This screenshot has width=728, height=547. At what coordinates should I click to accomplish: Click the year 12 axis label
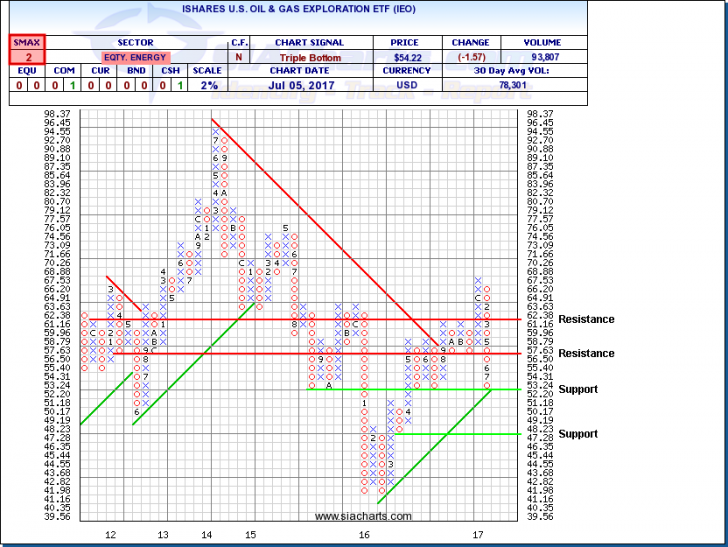click(x=112, y=535)
